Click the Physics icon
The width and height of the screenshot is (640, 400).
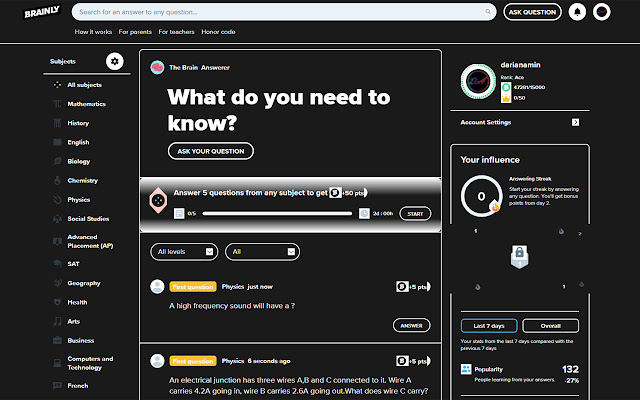tap(58, 200)
